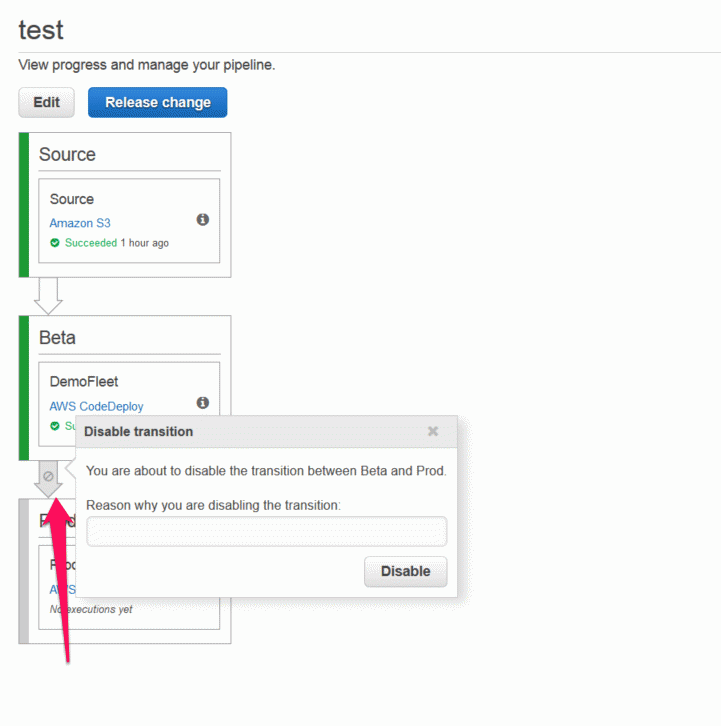Open the DemoFleet action info icon
This screenshot has height=726, width=721.
202,403
